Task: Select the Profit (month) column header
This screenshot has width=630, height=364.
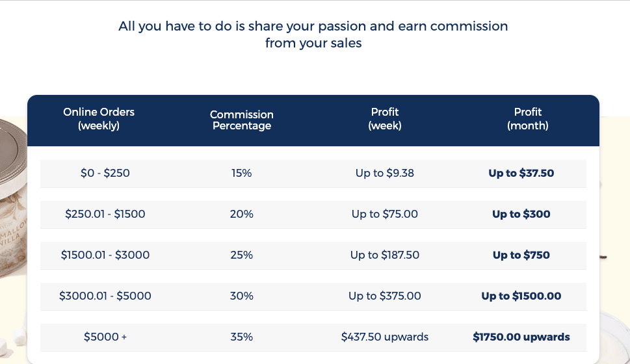Action: 528,119
